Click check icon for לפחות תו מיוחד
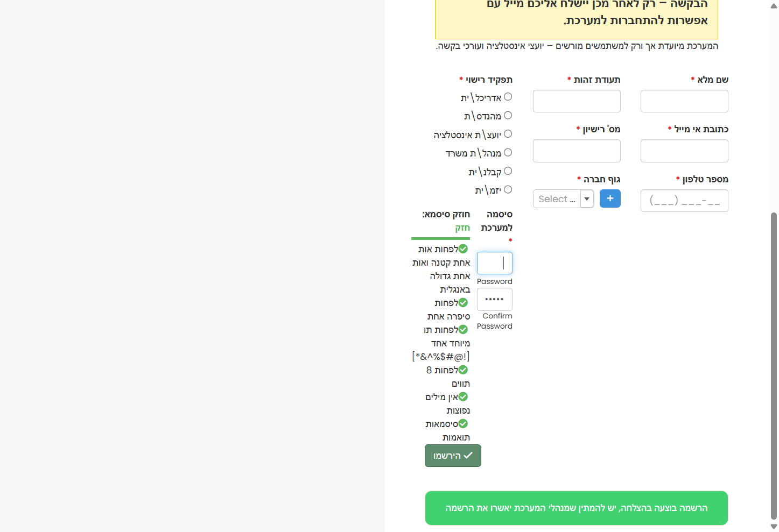 pyautogui.click(x=463, y=330)
